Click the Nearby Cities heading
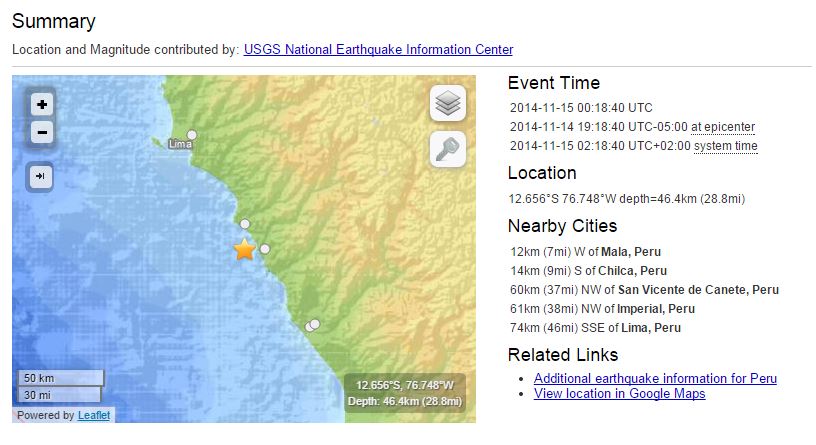Image resolution: width=816 pixels, height=445 pixels. pyautogui.click(x=562, y=226)
